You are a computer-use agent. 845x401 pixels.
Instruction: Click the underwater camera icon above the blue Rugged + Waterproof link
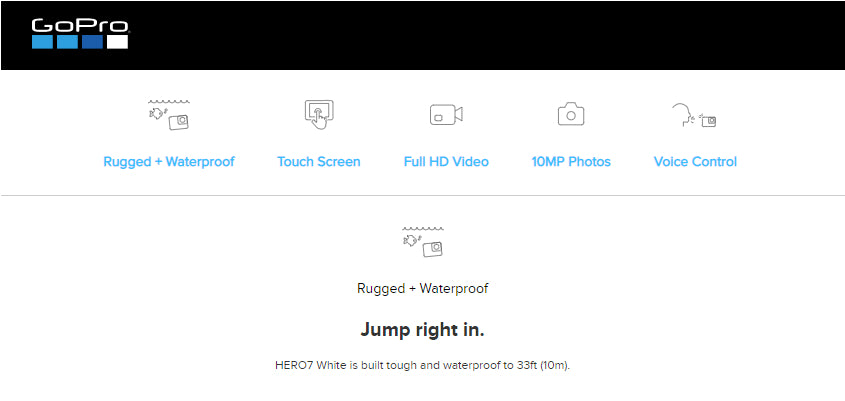pos(169,115)
